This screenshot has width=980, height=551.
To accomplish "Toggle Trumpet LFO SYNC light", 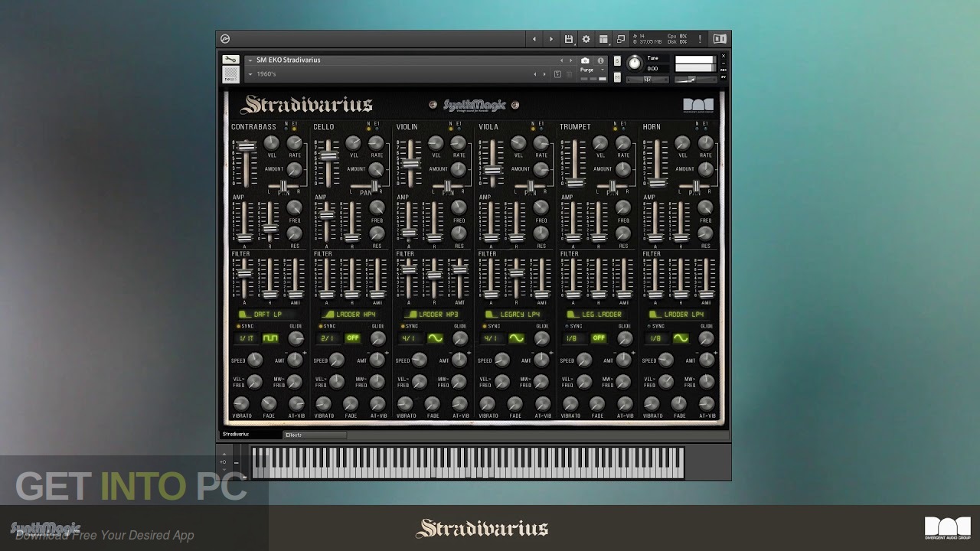I will [567, 327].
